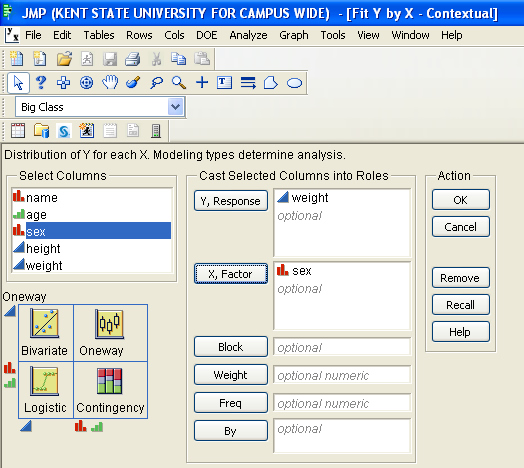Select the Scroller target tool

click(x=86, y=83)
